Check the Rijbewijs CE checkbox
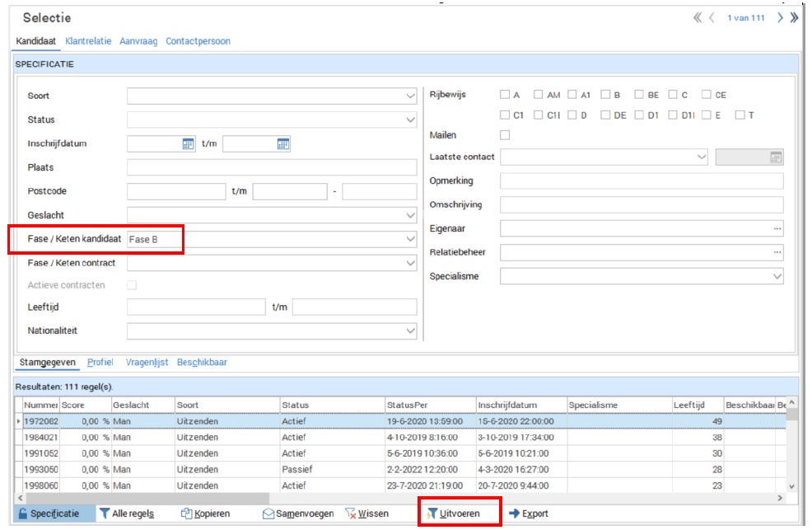 point(707,95)
